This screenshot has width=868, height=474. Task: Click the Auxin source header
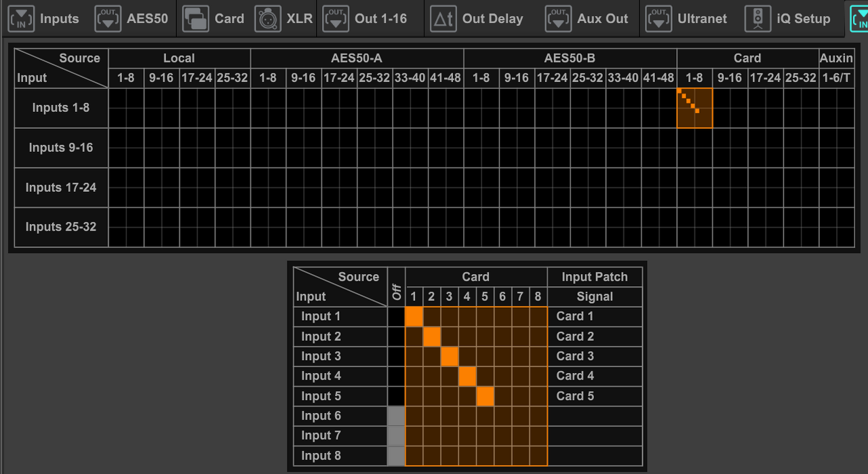tap(836, 58)
